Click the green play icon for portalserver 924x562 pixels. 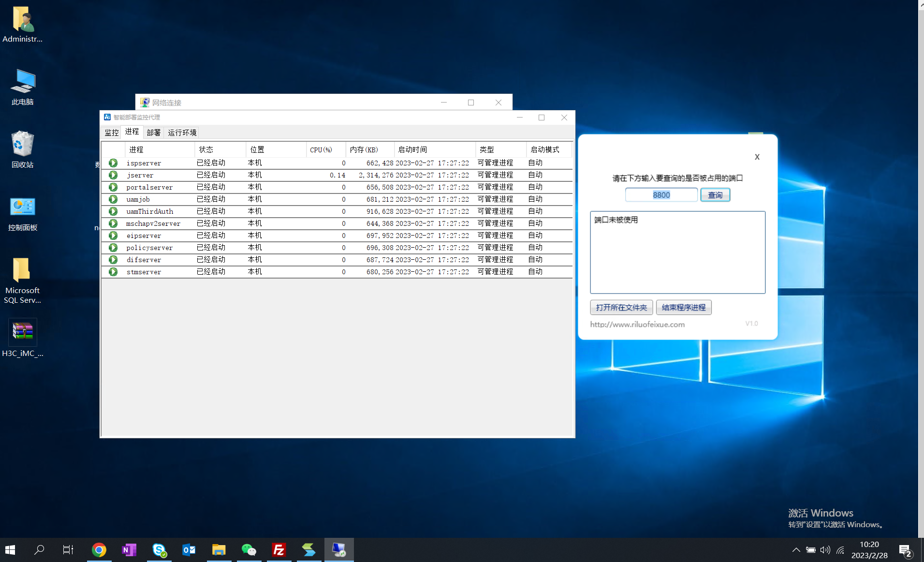click(x=113, y=187)
